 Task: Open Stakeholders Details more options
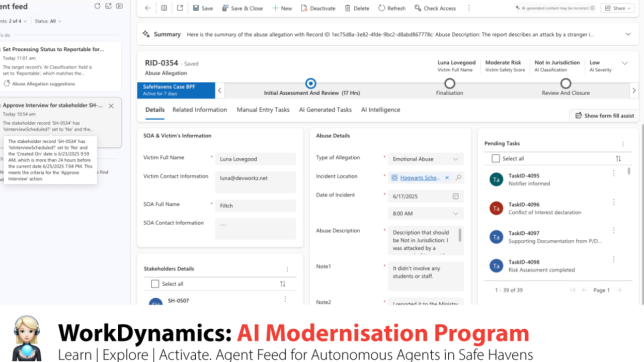(287, 269)
